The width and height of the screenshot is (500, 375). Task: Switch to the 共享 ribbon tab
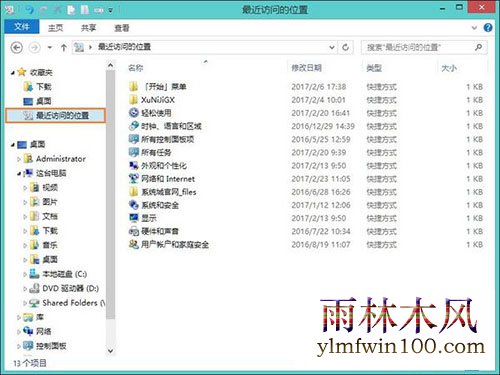pos(88,28)
